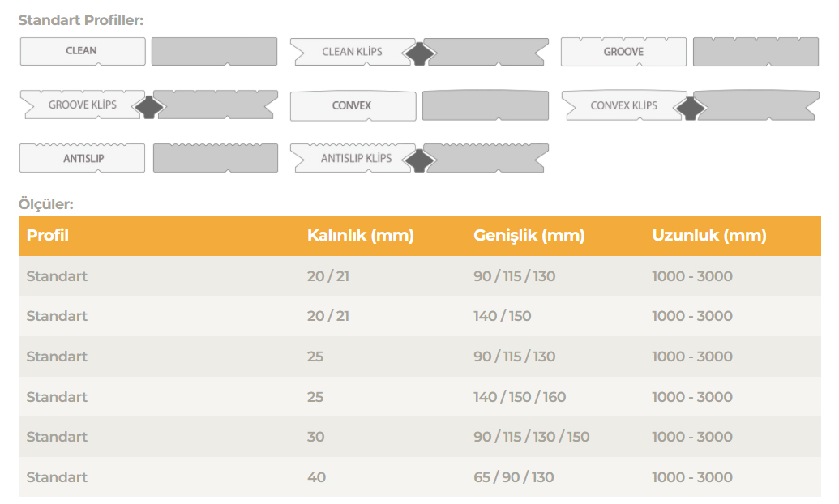Viewport: 839px width, 504px height.
Task: Click the Ölçüler heading
Action: pyautogui.click(x=45, y=204)
